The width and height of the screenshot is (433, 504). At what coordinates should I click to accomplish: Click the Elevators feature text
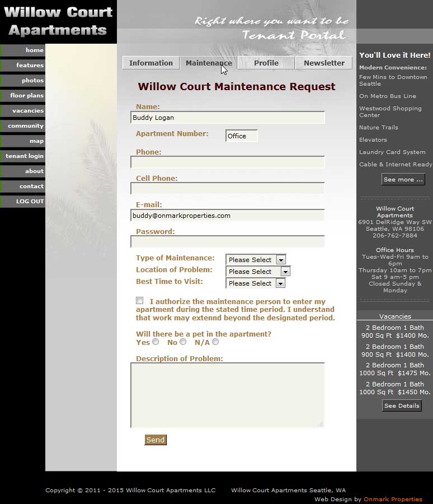(373, 140)
